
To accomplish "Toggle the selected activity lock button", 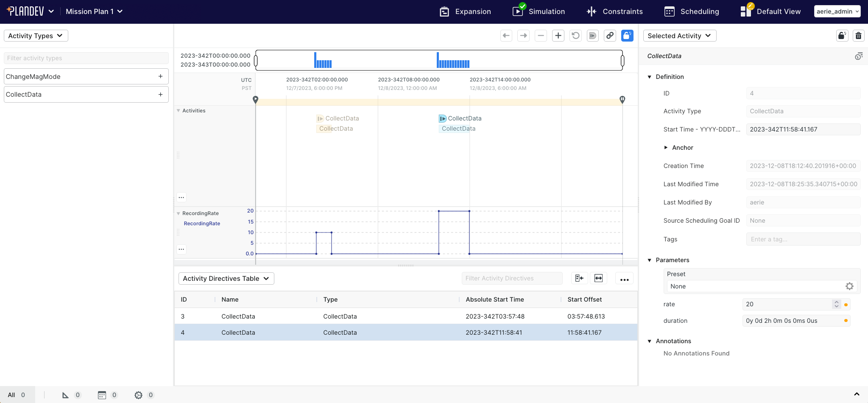I will click(842, 36).
